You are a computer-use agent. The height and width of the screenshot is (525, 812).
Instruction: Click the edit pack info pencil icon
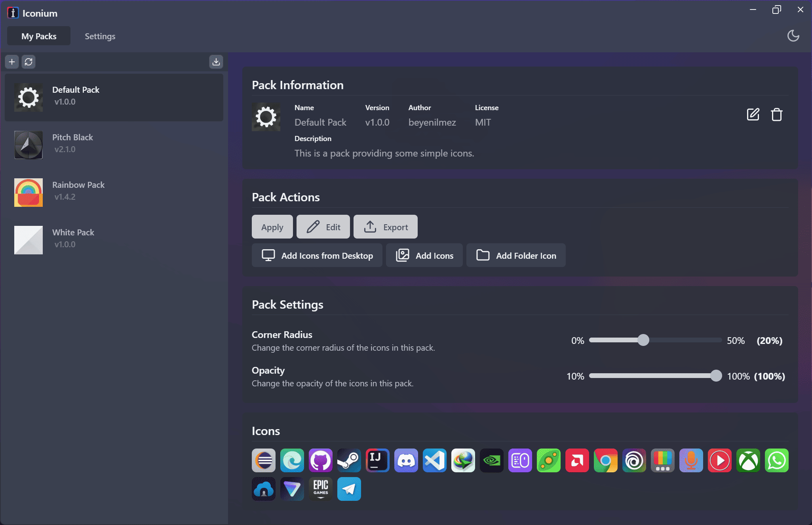pos(753,115)
